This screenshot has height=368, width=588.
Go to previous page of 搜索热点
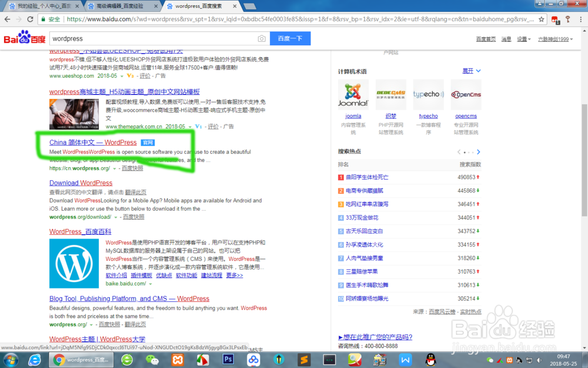pos(459,152)
